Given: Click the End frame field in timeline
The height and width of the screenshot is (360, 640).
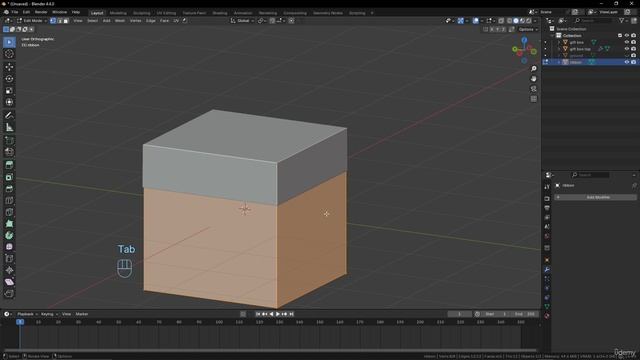Looking at the screenshot, I should click(x=524, y=314).
